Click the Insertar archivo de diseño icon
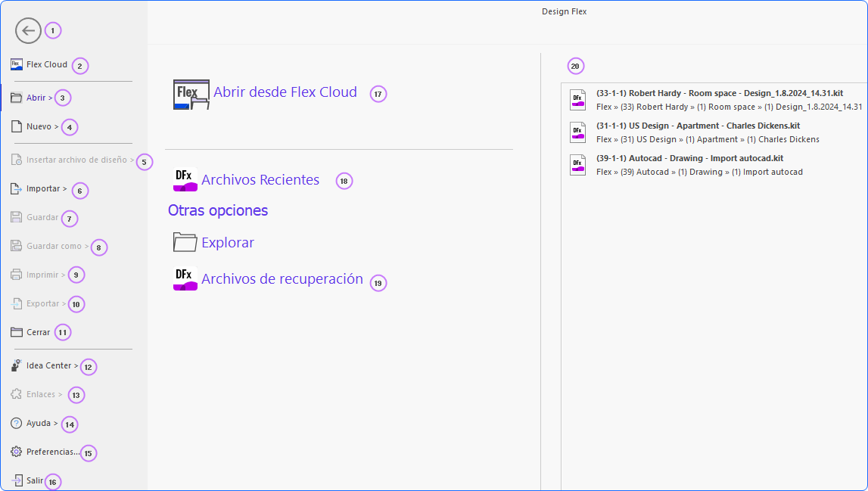Image resolution: width=868 pixels, height=491 pixels. (x=17, y=160)
